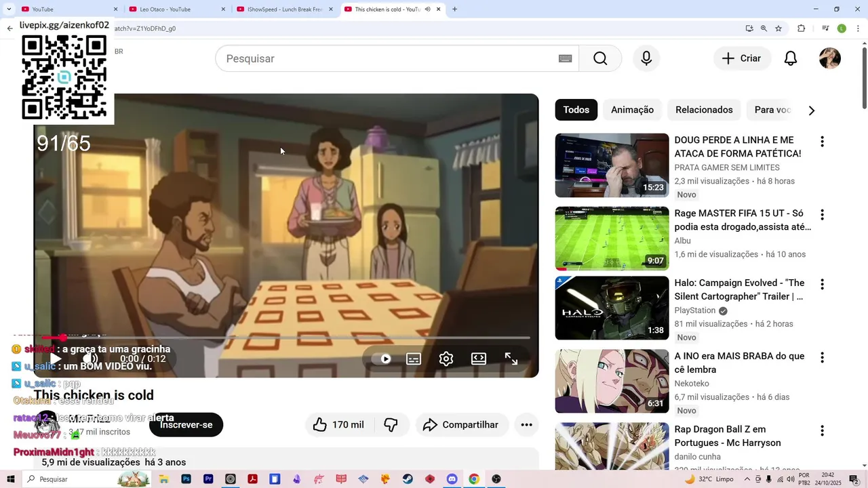Switch to the first YouTube browser tab
The height and width of the screenshot is (488, 868).
coord(68,9)
